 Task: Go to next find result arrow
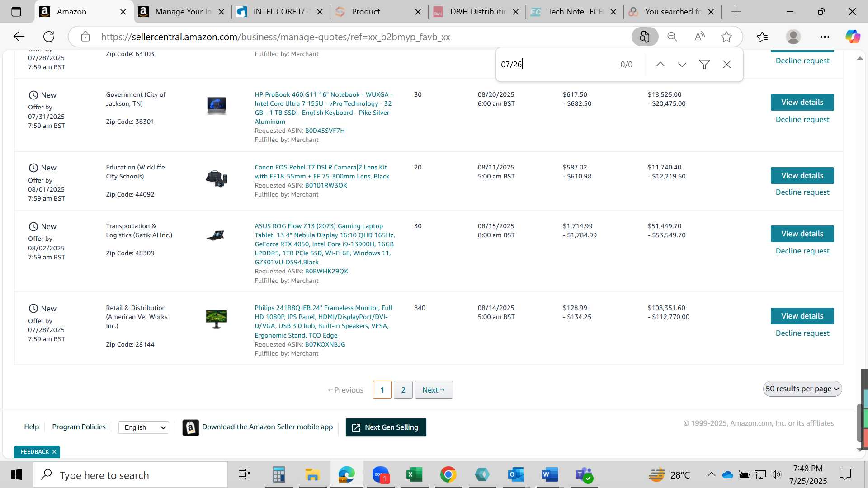tap(682, 64)
